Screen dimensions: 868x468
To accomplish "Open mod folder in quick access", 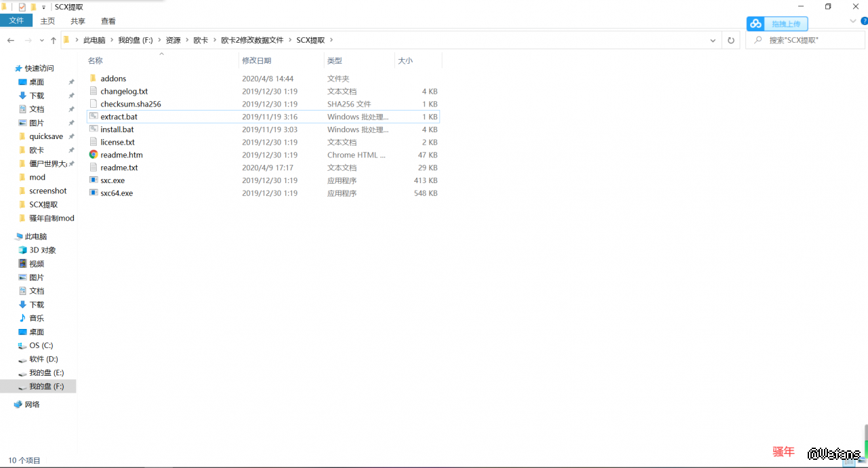I will [37, 177].
